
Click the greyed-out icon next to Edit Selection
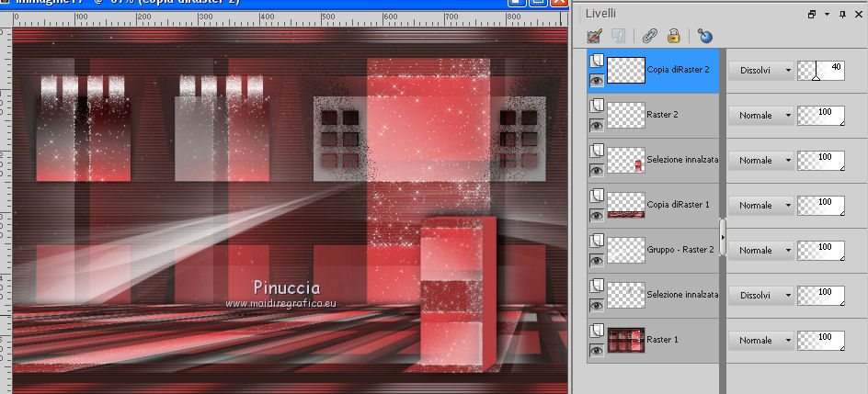[618, 37]
